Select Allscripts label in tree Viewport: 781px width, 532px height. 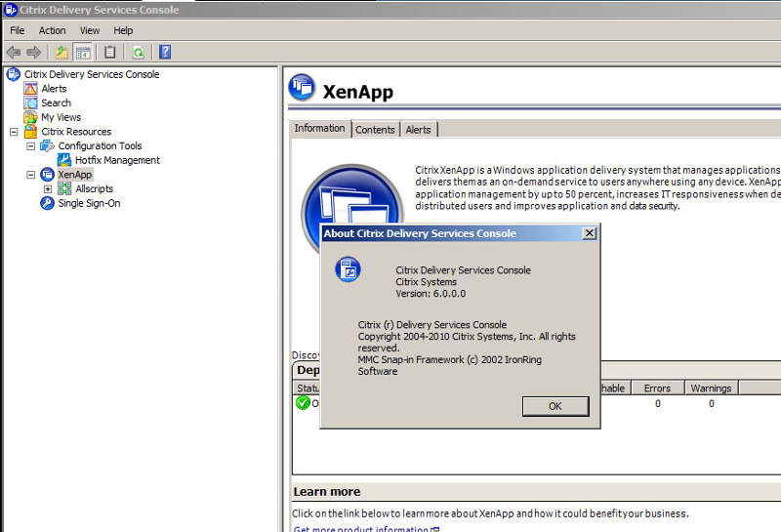point(95,188)
